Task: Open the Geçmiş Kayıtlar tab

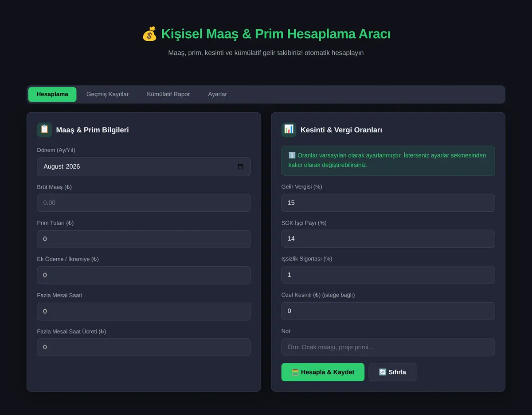Action: pos(107,94)
